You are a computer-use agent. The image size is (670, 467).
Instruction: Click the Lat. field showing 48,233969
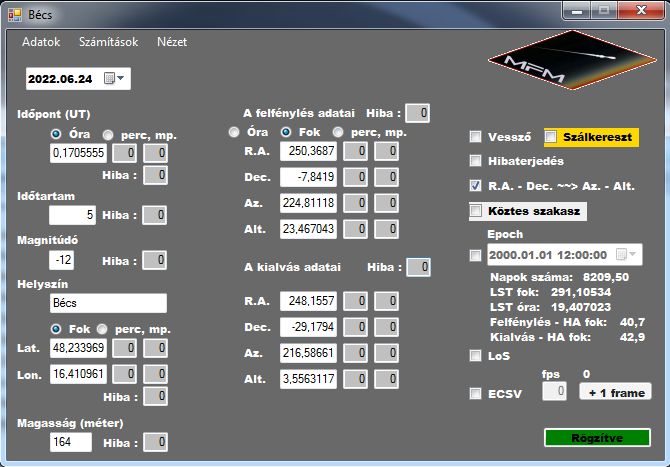pos(78,348)
